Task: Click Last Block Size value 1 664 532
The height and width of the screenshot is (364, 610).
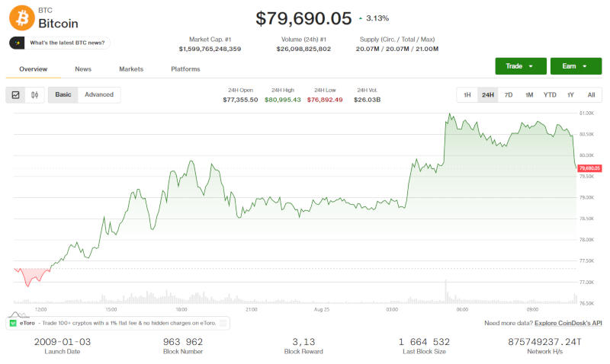Action: [x=424, y=342]
